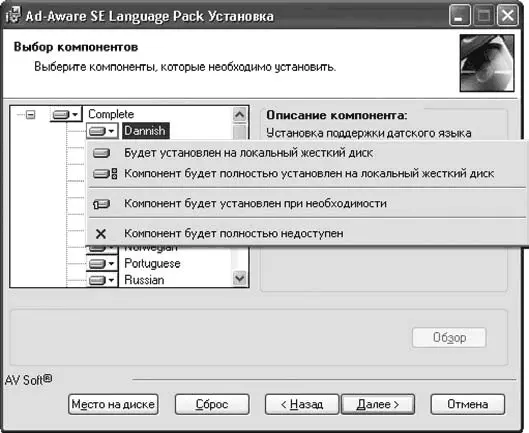
Task: Click the 'Место на диске' button
Action: 113,404
